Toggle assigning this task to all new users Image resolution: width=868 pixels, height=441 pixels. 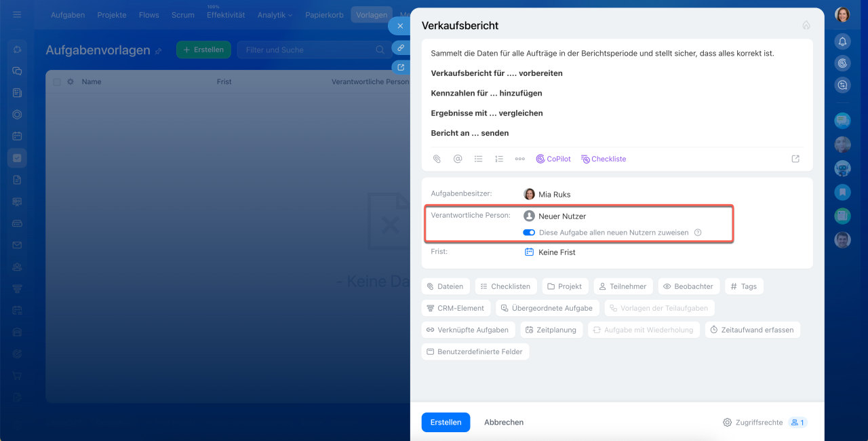529,233
